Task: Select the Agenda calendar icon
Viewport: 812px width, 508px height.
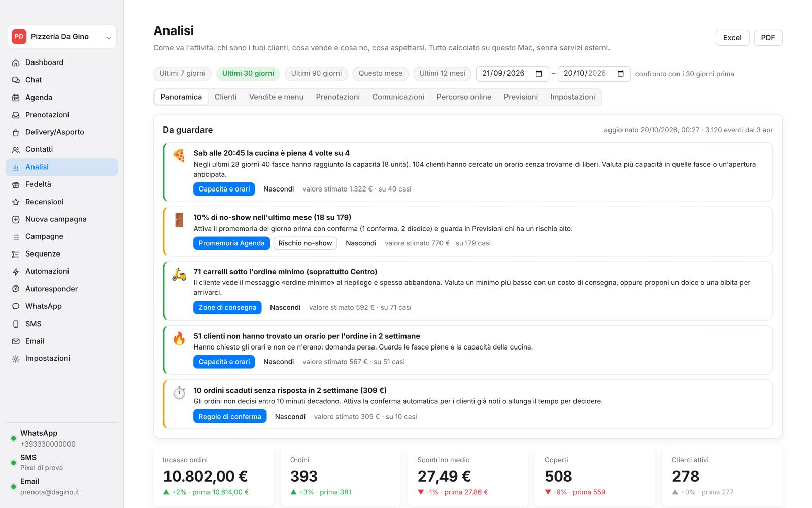Action: point(16,98)
